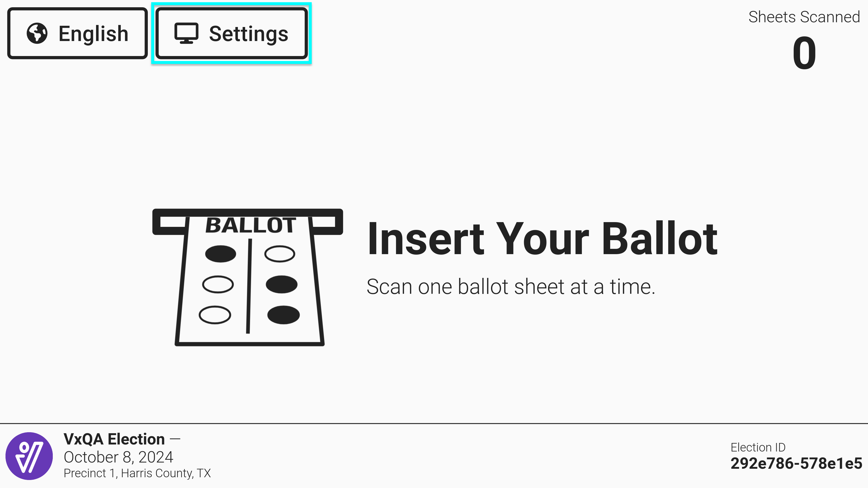Click the top-right empty oval on ballot graphic
868x488 pixels.
click(280, 254)
